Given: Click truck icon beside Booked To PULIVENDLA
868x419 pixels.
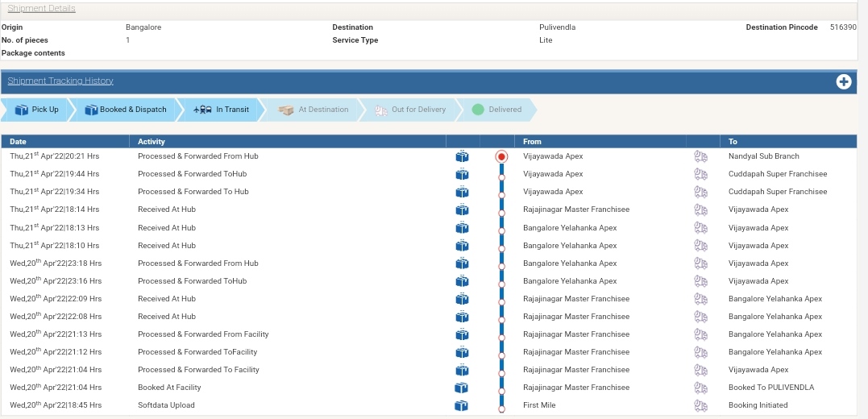Looking at the screenshot, I should point(700,388).
